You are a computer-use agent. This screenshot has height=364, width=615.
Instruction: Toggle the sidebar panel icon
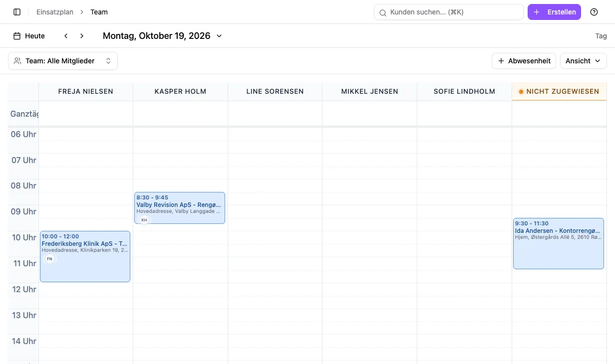point(17,12)
